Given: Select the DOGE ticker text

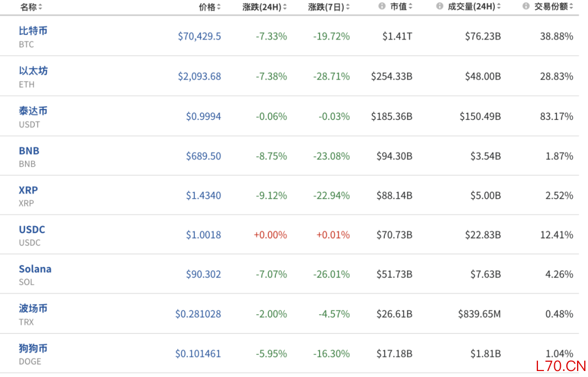Looking at the screenshot, I should pyautogui.click(x=30, y=362).
